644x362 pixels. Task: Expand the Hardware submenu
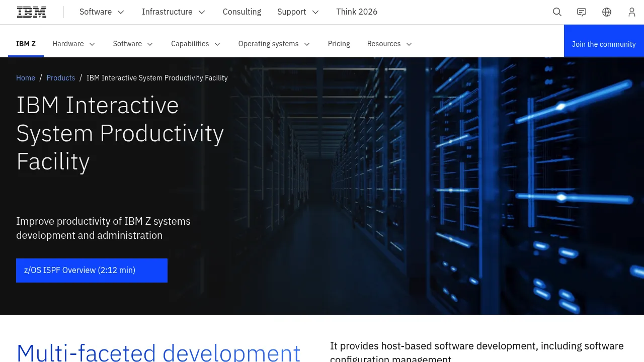[74, 44]
